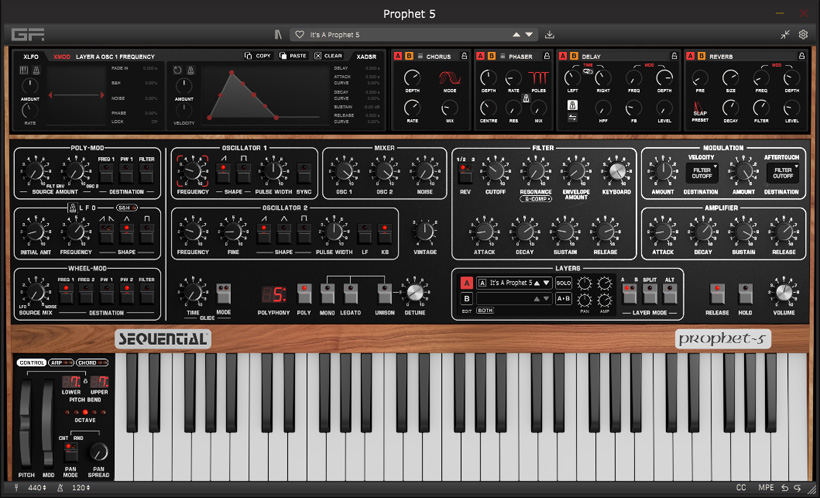
Task: Toggle the LFO S&H switch
Action: tap(127, 208)
